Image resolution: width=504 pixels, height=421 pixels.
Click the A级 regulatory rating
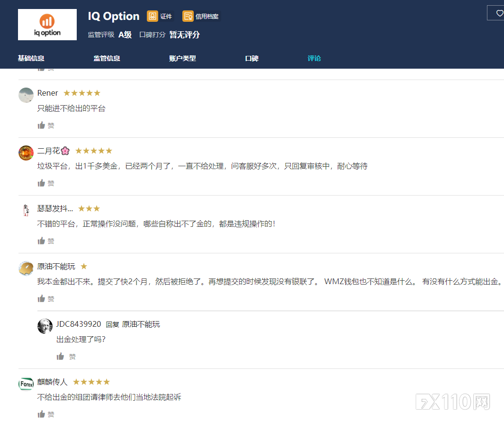(125, 35)
